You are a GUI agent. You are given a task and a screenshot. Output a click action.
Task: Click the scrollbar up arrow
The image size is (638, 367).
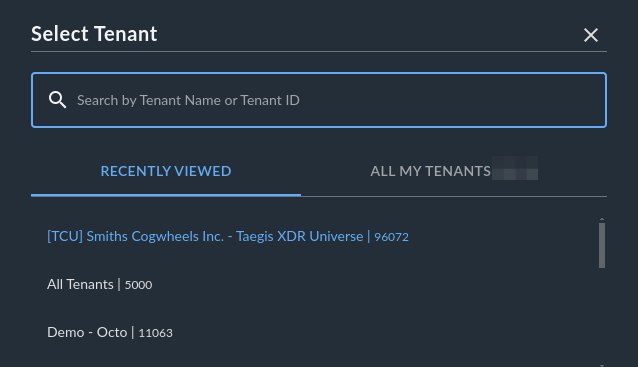tap(602, 219)
